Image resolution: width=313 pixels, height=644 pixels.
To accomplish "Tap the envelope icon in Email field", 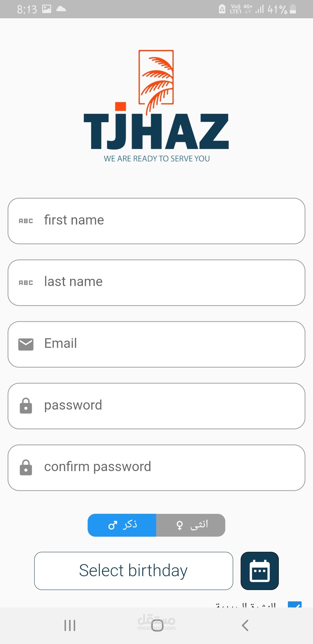I will point(26,344).
